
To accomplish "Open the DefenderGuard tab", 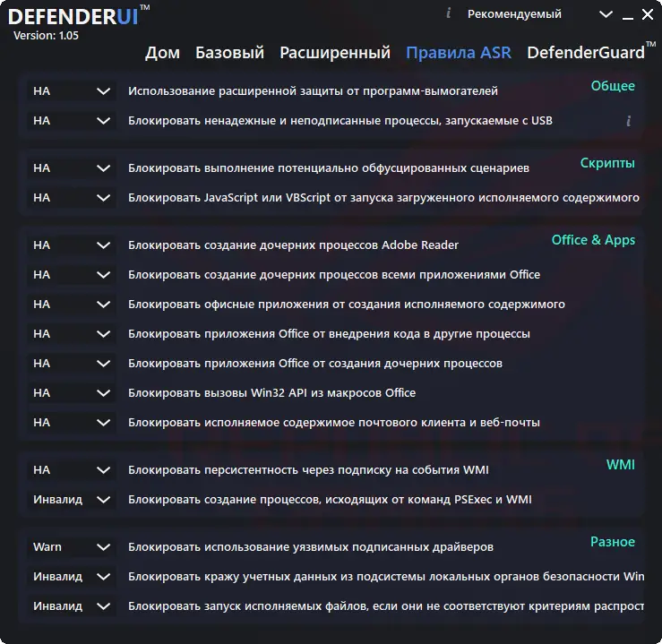I will [586, 53].
